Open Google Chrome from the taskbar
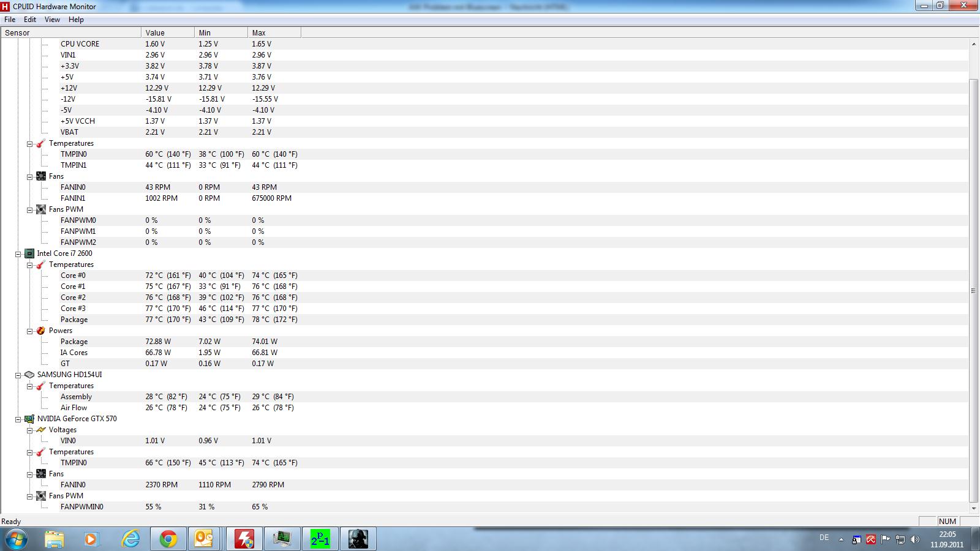 [x=168, y=539]
